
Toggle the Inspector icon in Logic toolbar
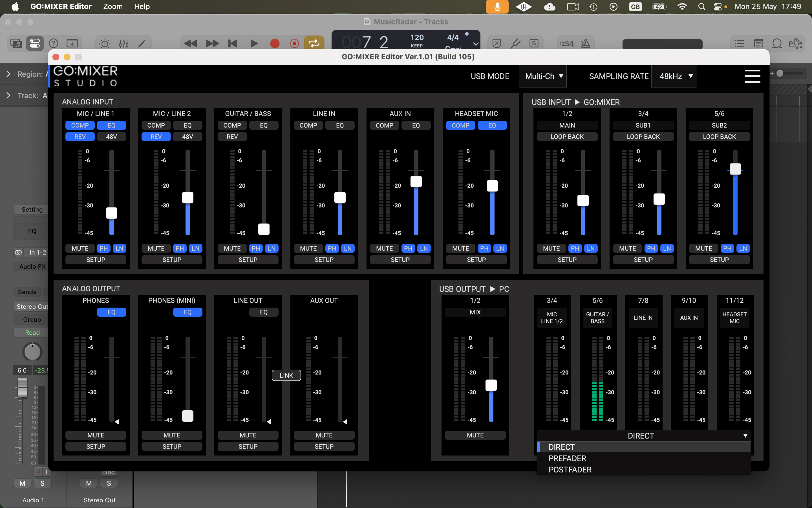pos(35,43)
